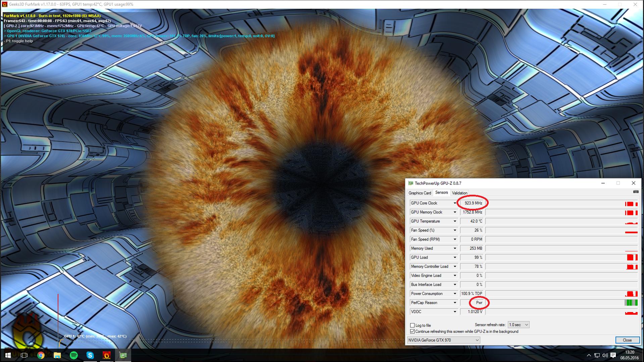Open the Power Consumption sensor dropdown
Screen dimensions: 644x362
point(455,294)
